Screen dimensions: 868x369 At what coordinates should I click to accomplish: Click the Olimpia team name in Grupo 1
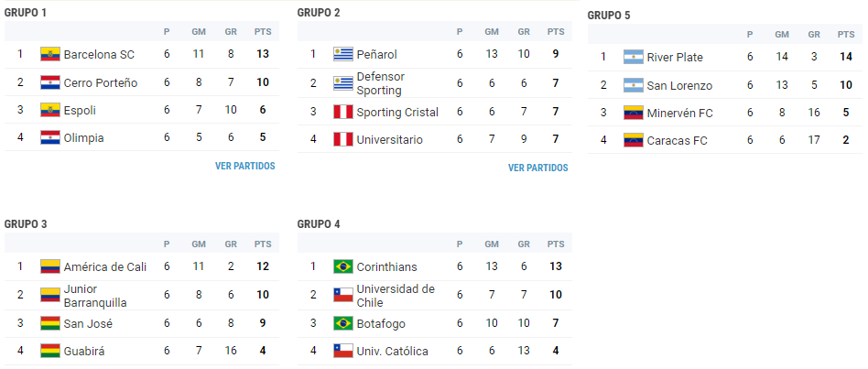click(x=83, y=137)
